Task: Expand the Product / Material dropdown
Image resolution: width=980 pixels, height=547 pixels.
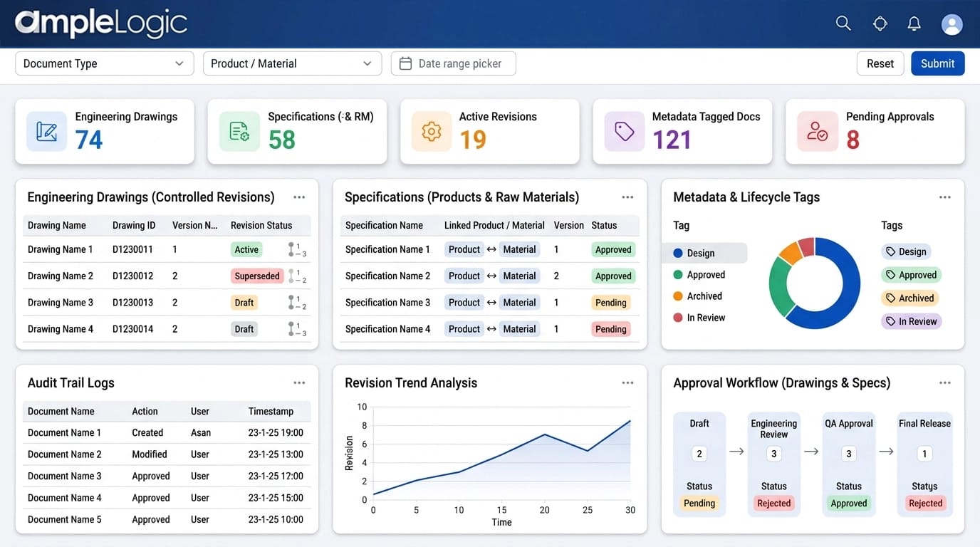Action: coord(292,63)
